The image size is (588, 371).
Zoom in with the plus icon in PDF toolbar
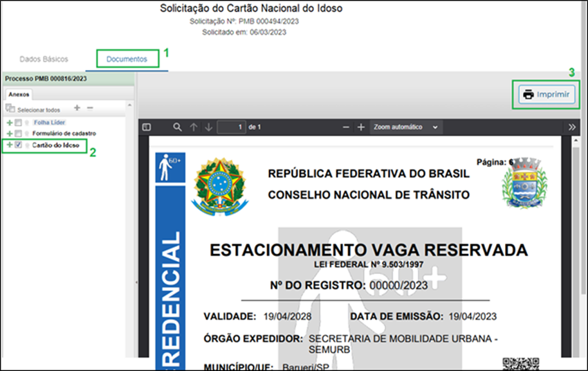point(360,127)
